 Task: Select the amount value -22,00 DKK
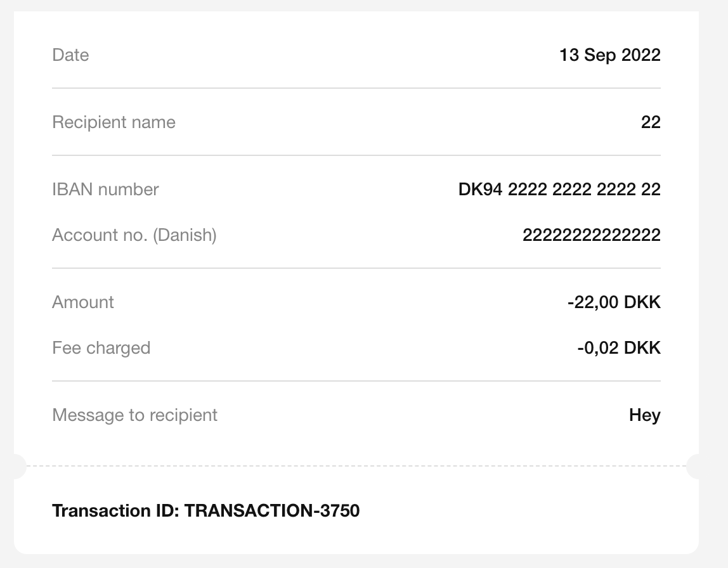pos(614,302)
